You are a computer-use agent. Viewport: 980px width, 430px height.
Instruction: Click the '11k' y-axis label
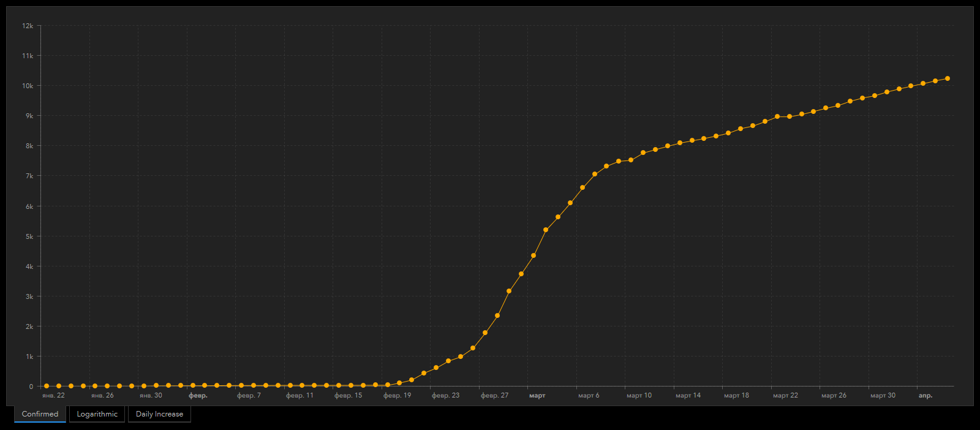(x=28, y=56)
